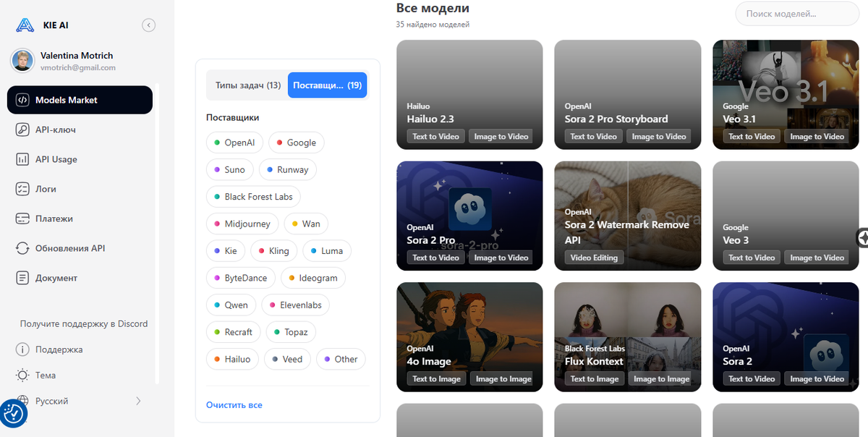868x437 pixels.
Task: Open Valentina Motrich's profile avatar
Action: (22, 61)
